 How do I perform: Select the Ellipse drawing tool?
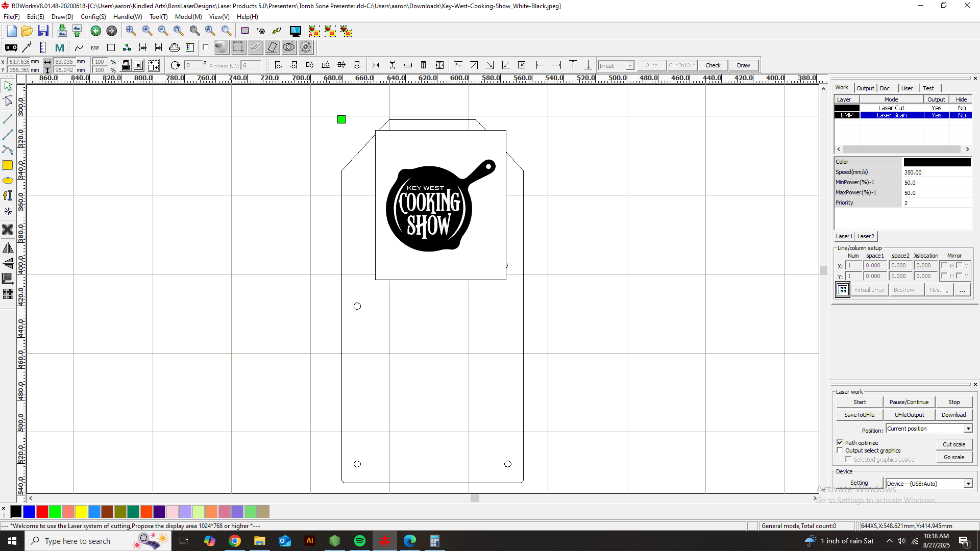click(x=8, y=181)
